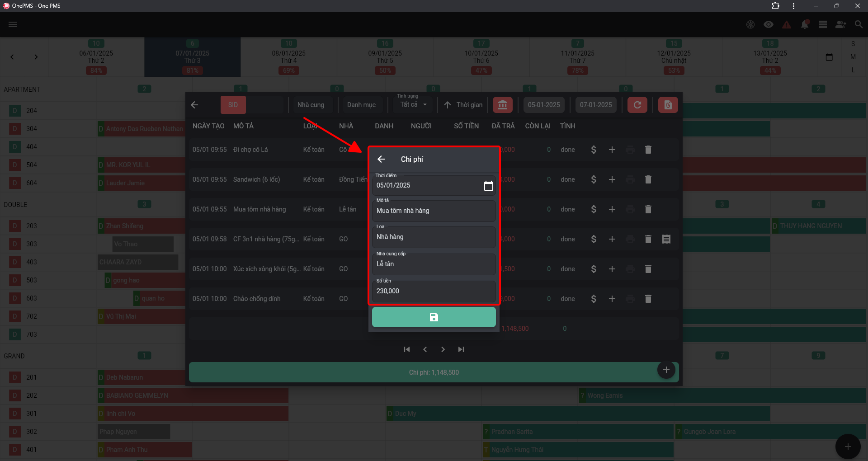Screen dimensions: 868x461
Task: Click the globe target icon in top bar
Action: [x=750, y=24]
